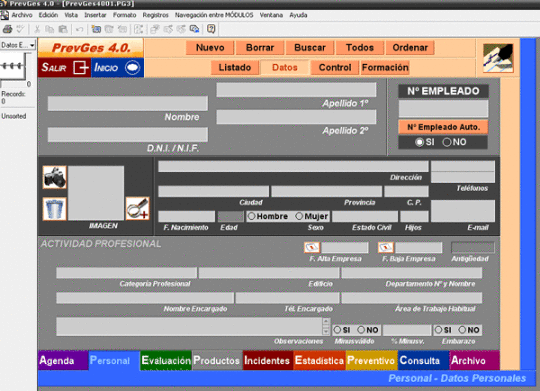Switch to the Control tab
This screenshot has height=391, width=540.
point(335,68)
